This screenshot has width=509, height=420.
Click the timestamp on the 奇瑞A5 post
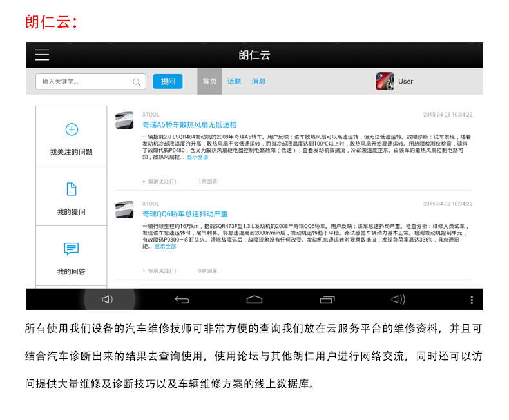click(448, 115)
